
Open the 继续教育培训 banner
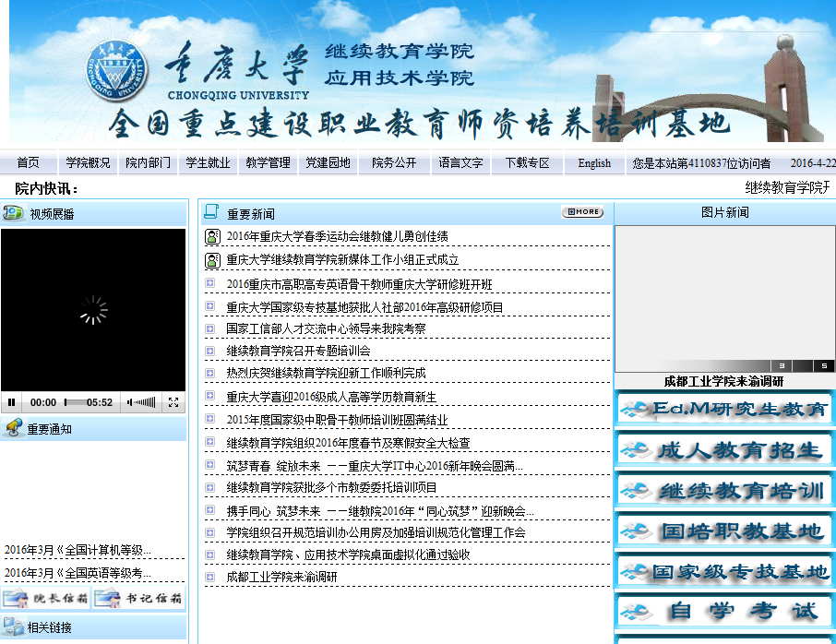725,491
